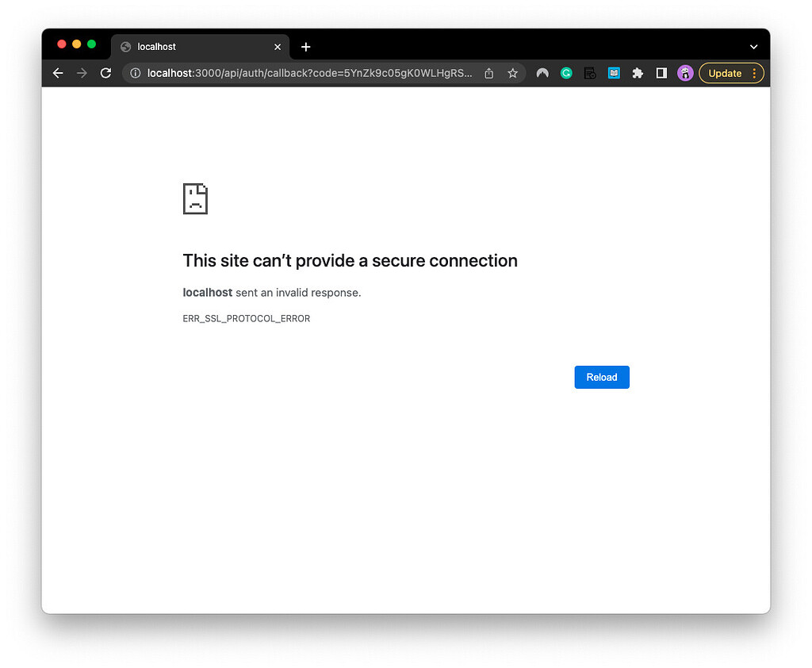This screenshot has width=812, height=668.
Task: Open a new tab
Action: pos(305,47)
